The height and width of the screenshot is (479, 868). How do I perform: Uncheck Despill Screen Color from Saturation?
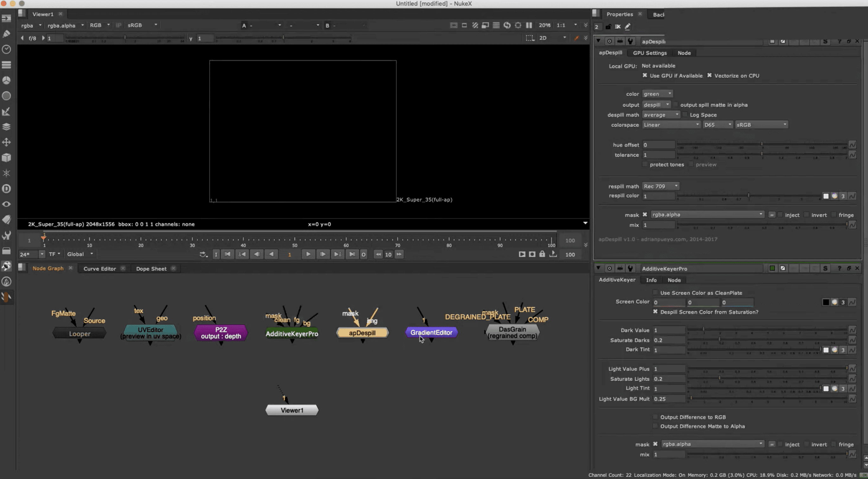(x=655, y=312)
